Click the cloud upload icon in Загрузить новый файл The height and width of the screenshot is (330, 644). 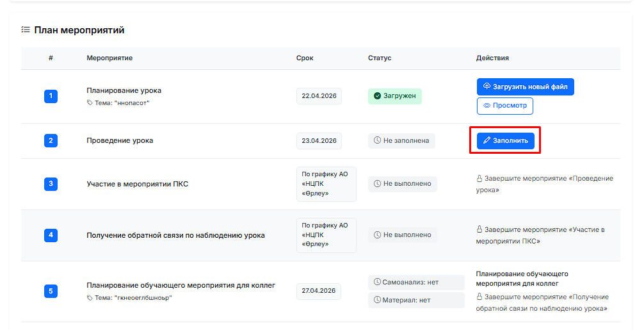coord(487,87)
